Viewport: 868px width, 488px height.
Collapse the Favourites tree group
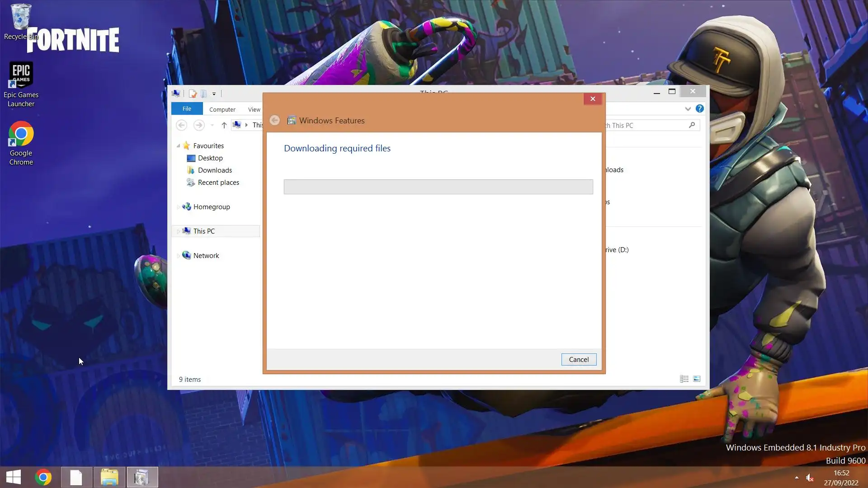[178, 145]
